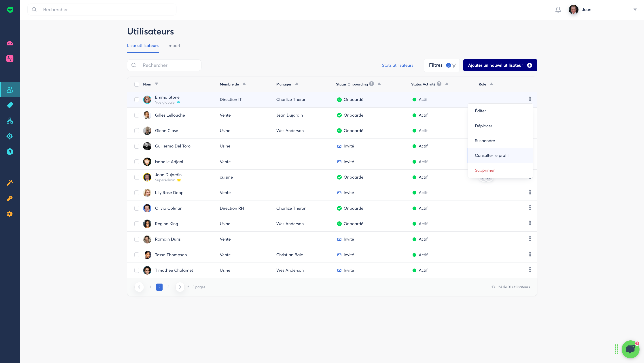
Task: Open options menu for Lily Rose Depp
Action: (530, 192)
